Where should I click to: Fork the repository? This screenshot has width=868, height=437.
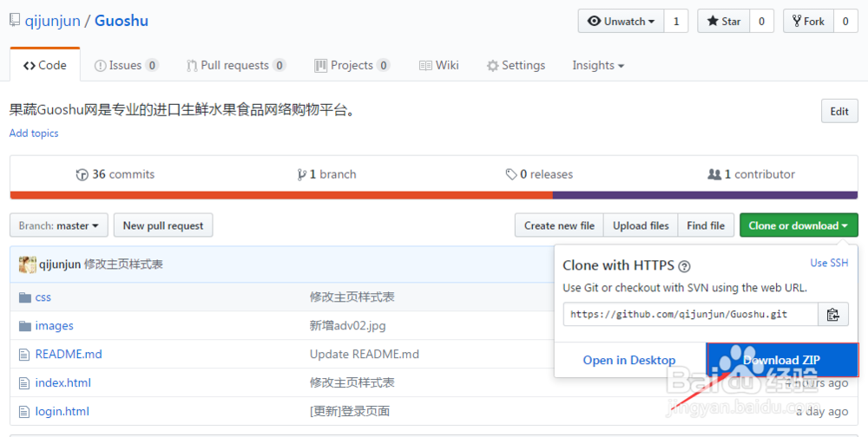coord(808,21)
